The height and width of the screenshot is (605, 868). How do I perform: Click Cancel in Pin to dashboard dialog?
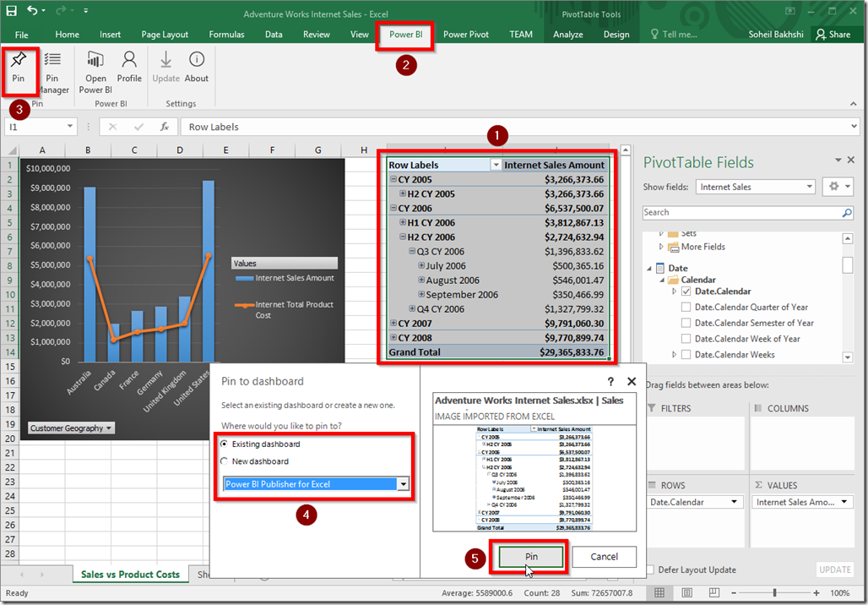click(604, 557)
